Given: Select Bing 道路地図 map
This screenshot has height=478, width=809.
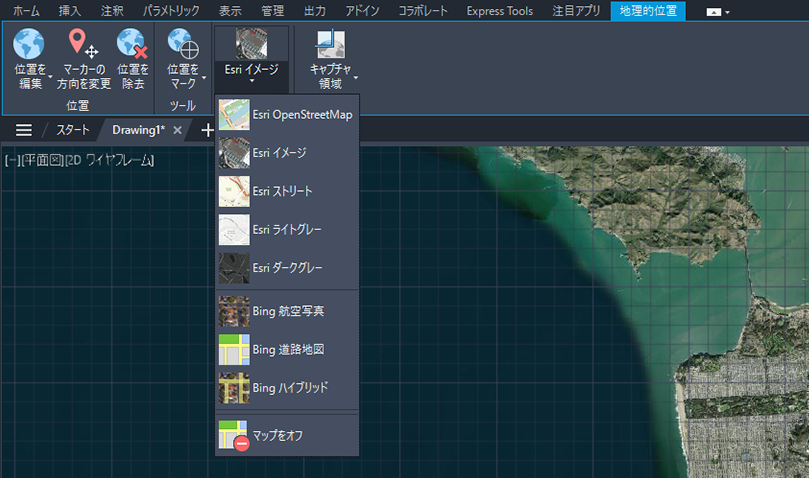Looking at the screenshot, I should pos(287,349).
